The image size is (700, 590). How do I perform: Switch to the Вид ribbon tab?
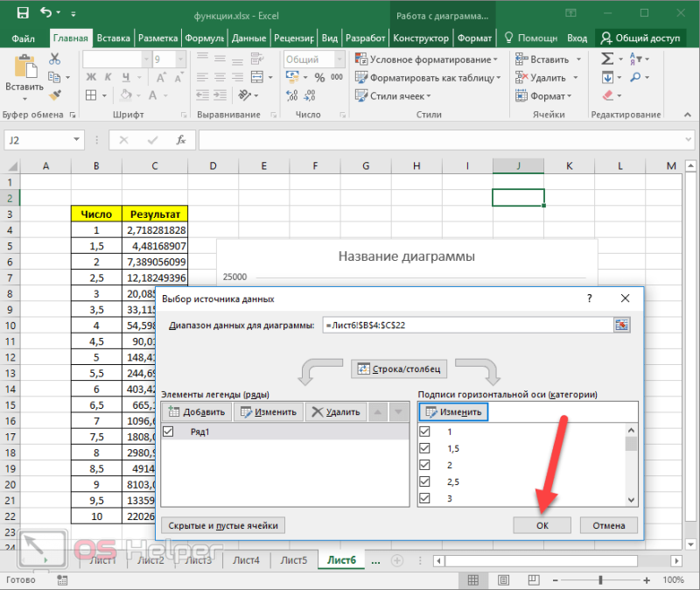(x=330, y=39)
